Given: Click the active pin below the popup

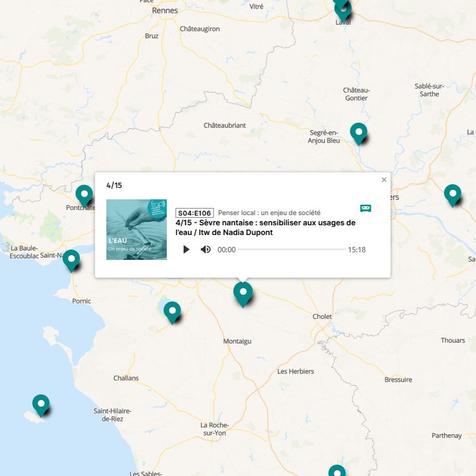Looking at the screenshot, I should [243, 292].
